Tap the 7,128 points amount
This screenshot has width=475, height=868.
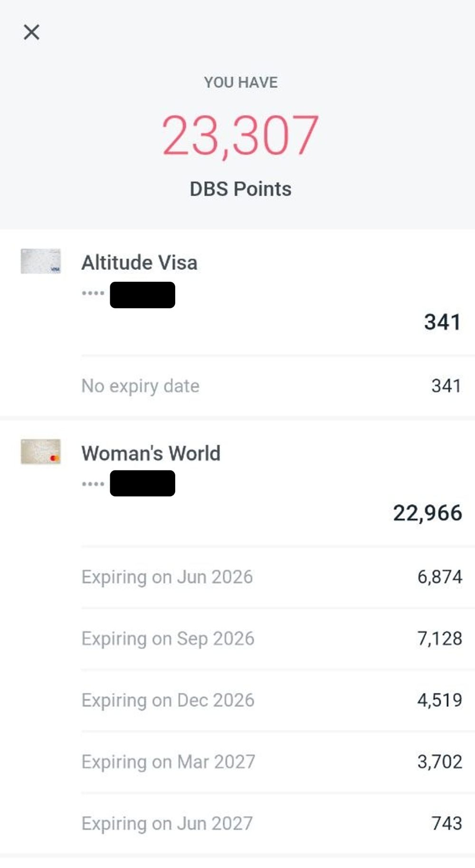coord(439,639)
